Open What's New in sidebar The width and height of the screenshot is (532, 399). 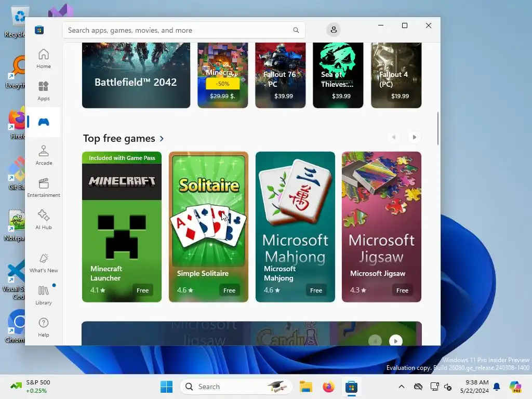point(44,263)
